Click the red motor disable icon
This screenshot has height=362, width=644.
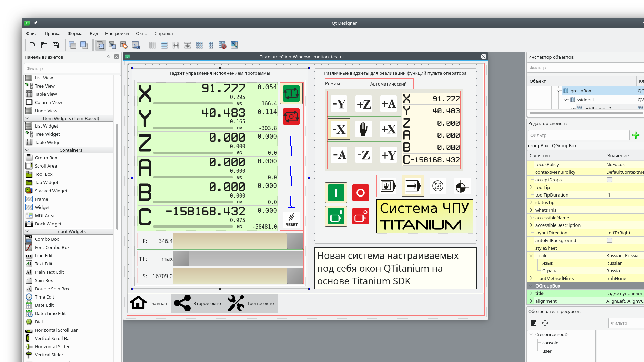pos(361,216)
